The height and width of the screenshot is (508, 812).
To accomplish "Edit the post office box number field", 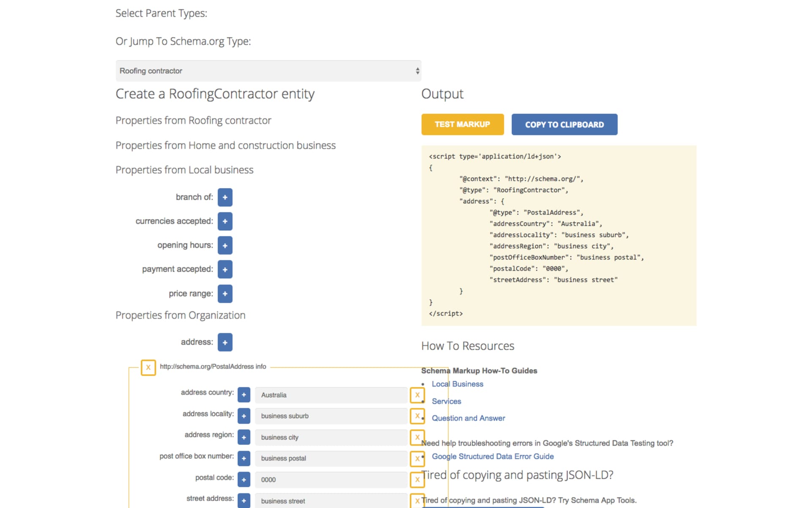I will point(331,458).
